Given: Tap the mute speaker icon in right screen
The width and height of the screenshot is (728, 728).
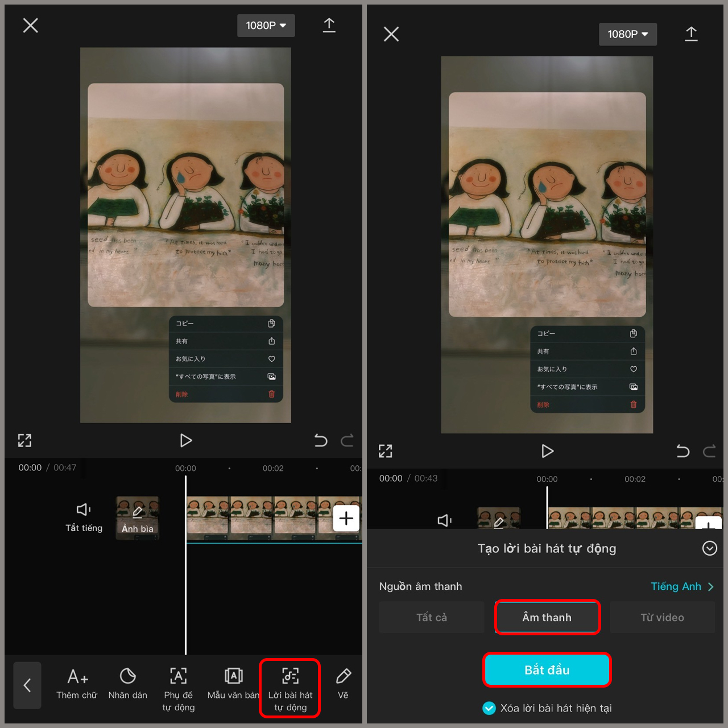Looking at the screenshot, I should [x=445, y=520].
